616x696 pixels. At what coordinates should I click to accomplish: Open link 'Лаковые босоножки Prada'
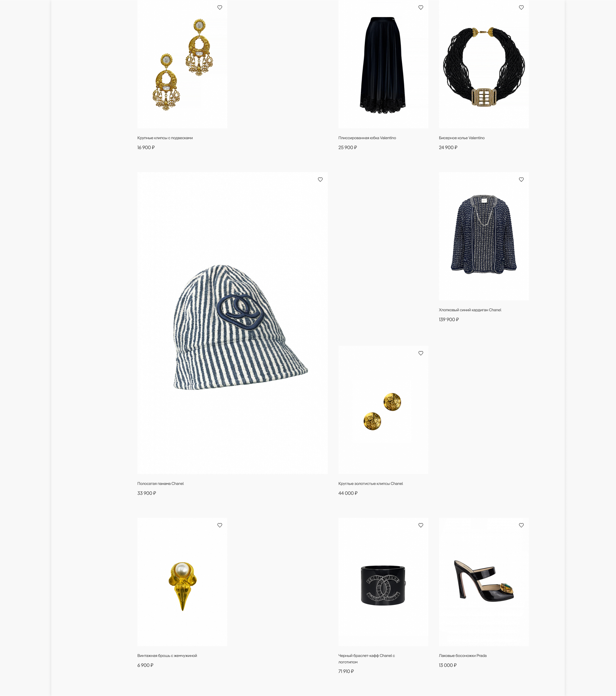pos(463,656)
